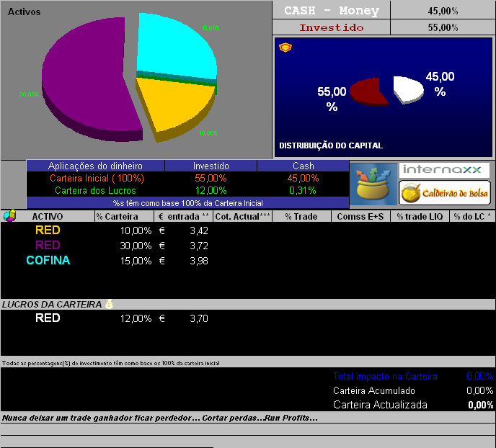496x448 pixels.
Task: Click the Carteira Actualizada label
Action: (x=380, y=405)
